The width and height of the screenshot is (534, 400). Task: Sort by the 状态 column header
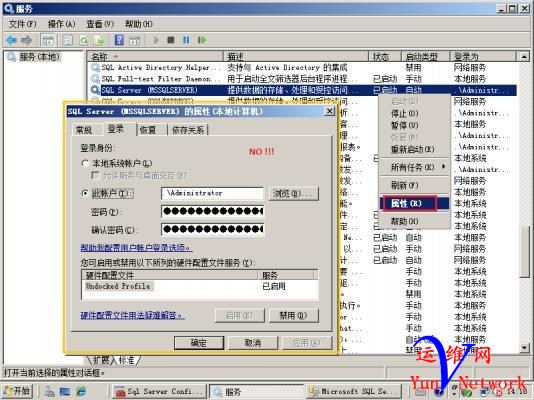(385, 57)
